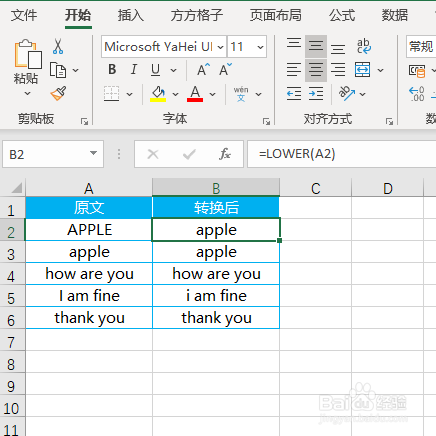Toggle center horizontal alignment
Screen dimensions: 436x436
[x=316, y=70]
